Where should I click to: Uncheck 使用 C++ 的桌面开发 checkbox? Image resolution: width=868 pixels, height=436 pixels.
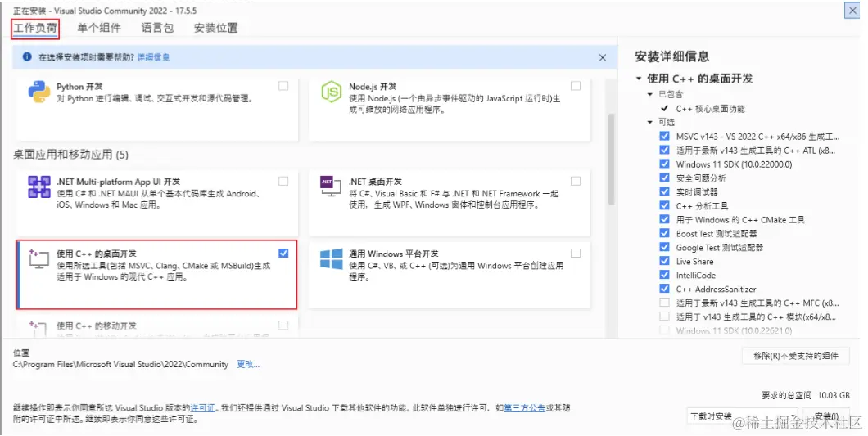pos(283,253)
